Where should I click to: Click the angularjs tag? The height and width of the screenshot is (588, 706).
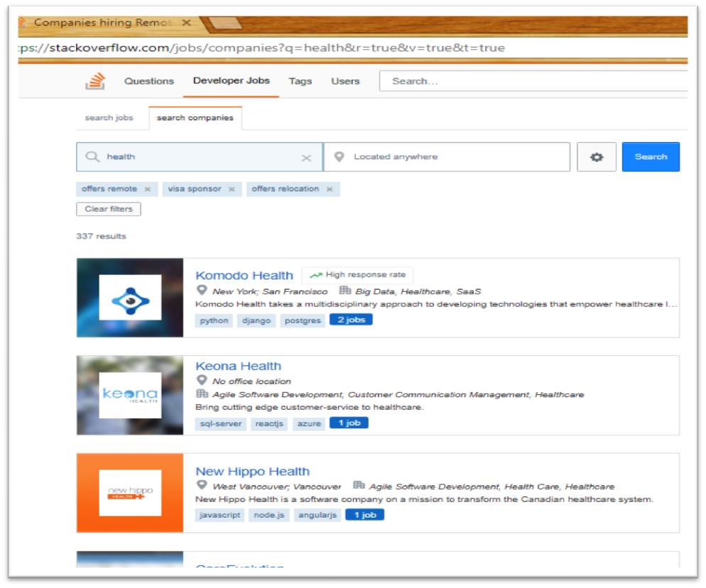click(317, 515)
